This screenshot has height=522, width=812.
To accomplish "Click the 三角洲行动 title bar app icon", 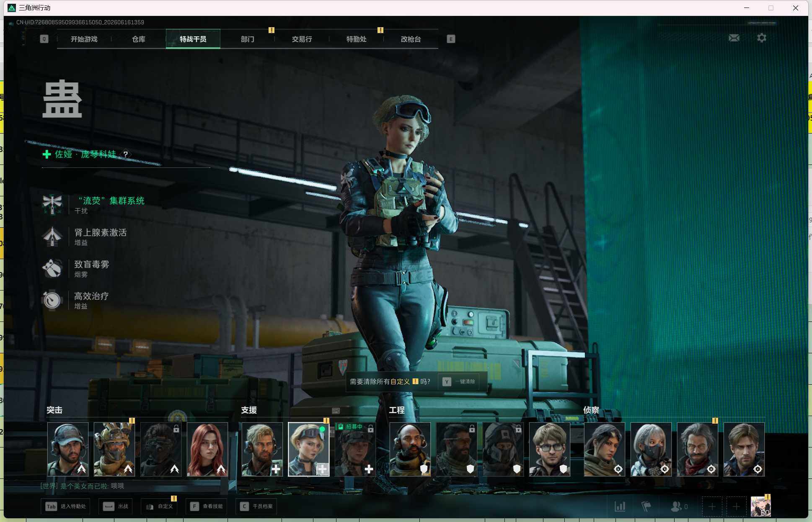I will tap(12, 8).
